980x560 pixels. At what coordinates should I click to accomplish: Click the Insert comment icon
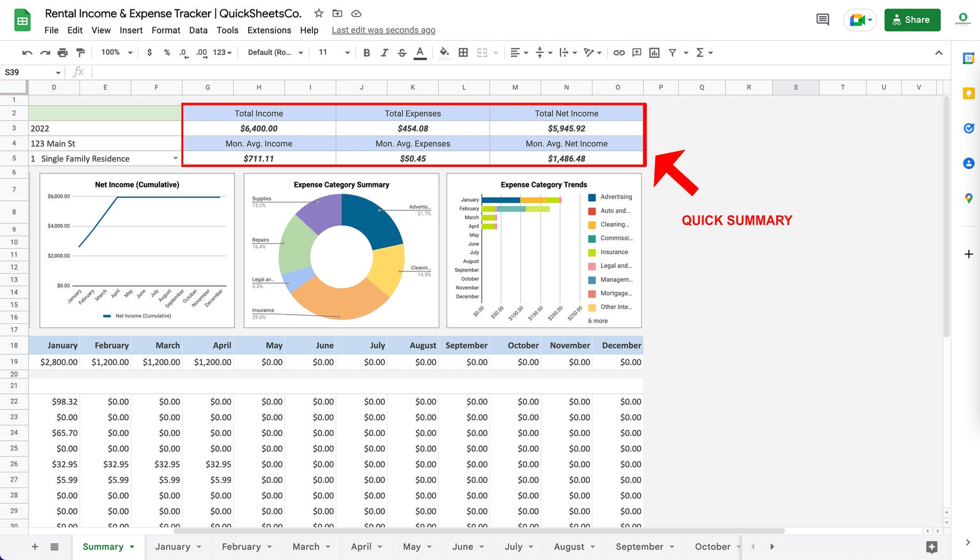click(637, 53)
